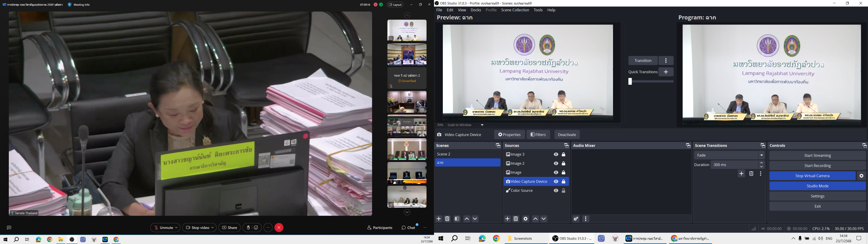Screen dimensions: 868x244
Task: Select Scene 2 in Scenes list
Action: tap(468, 154)
